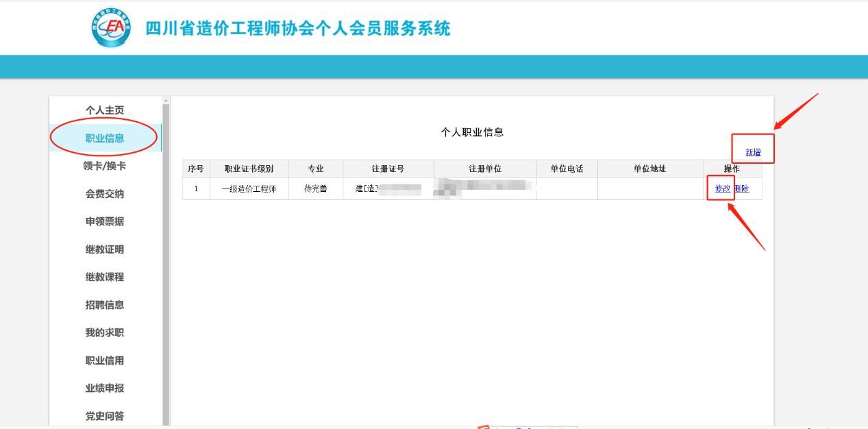Open 职业信用 menu entry
The width and height of the screenshot is (868, 429).
pyautogui.click(x=105, y=360)
